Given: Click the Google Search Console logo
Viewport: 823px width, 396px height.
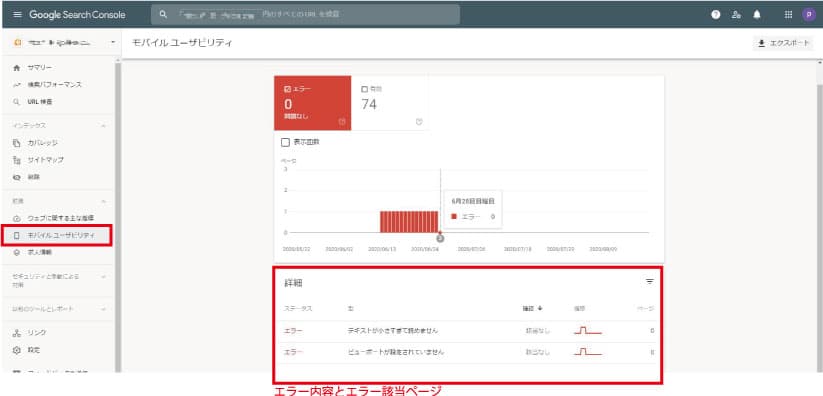Looking at the screenshot, I should [77, 15].
